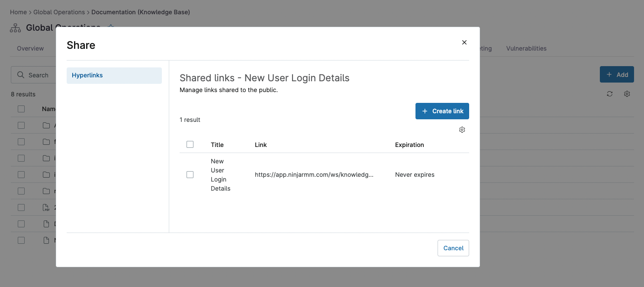
Task: Click the search magnifier icon
Action: click(x=21, y=75)
